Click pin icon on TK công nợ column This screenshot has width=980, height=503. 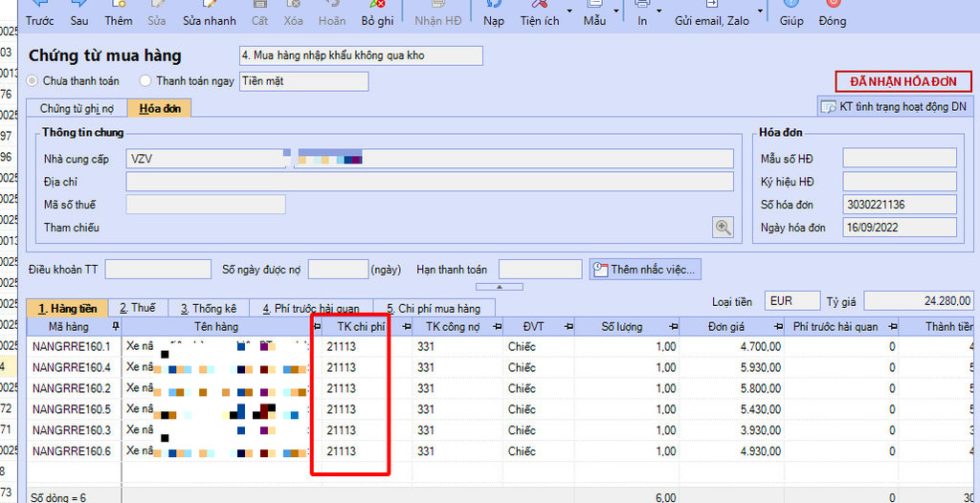pos(498,326)
